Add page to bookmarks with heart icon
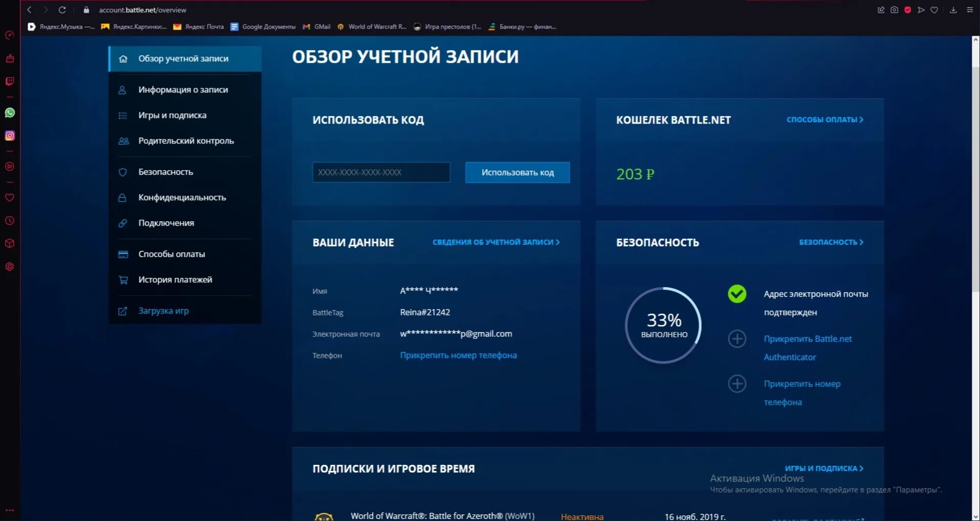 tap(934, 10)
